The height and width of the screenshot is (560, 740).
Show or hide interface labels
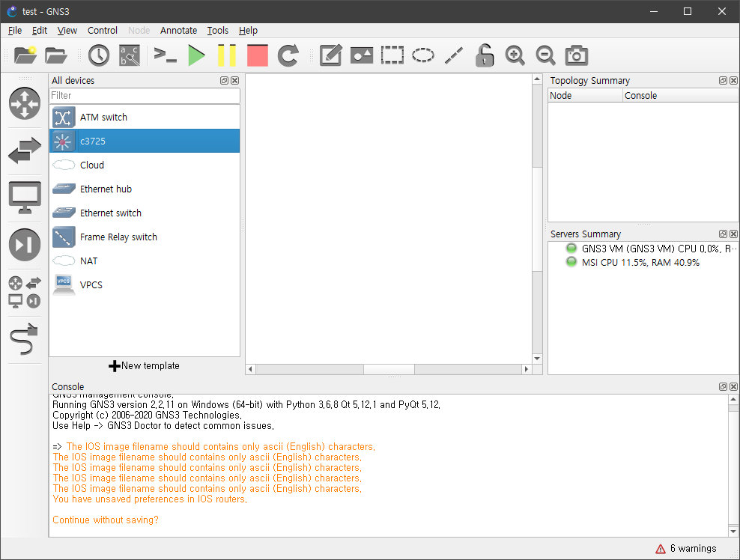point(130,55)
